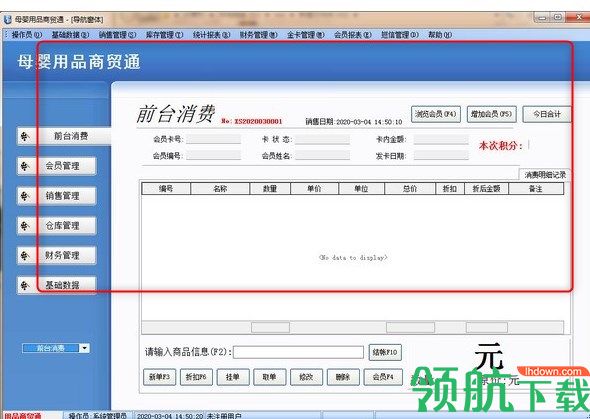590x419 pixels.
Task: Go to 前台消费 in the sidebar
Action: [x=64, y=136]
